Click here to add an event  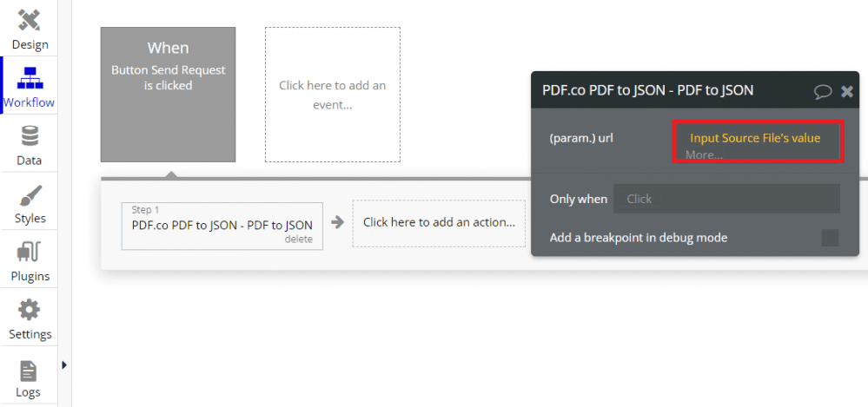click(x=332, y=95)
